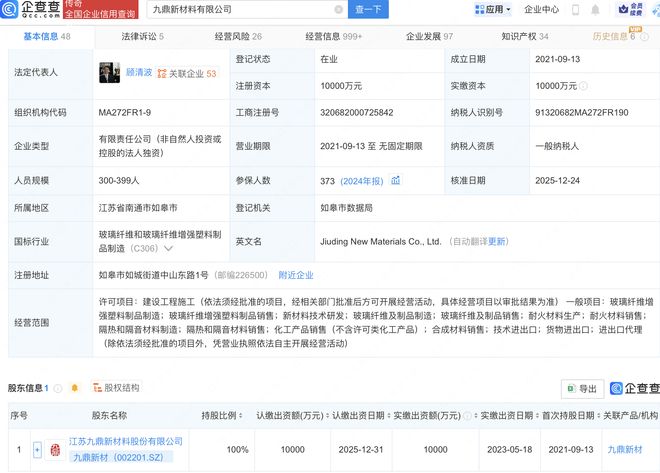Open the 股权结构 equity structure view
Viewport: 660px width, 473px height.
116,387
